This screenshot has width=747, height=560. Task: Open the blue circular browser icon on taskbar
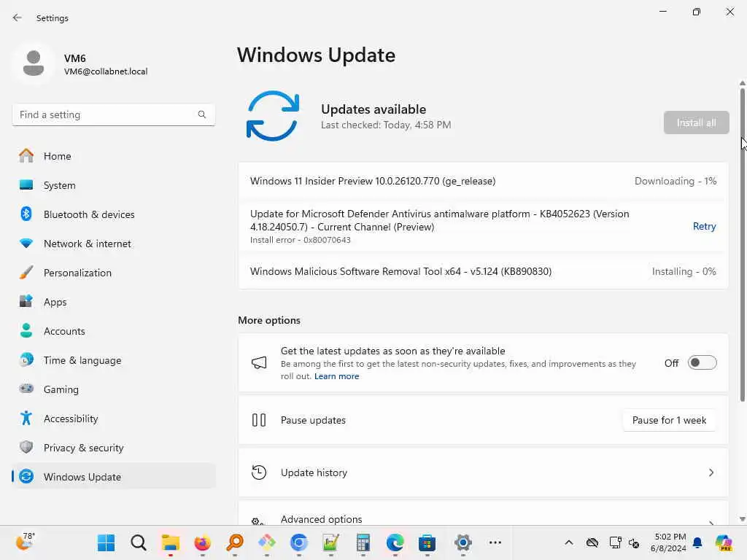tap(298, 542)
